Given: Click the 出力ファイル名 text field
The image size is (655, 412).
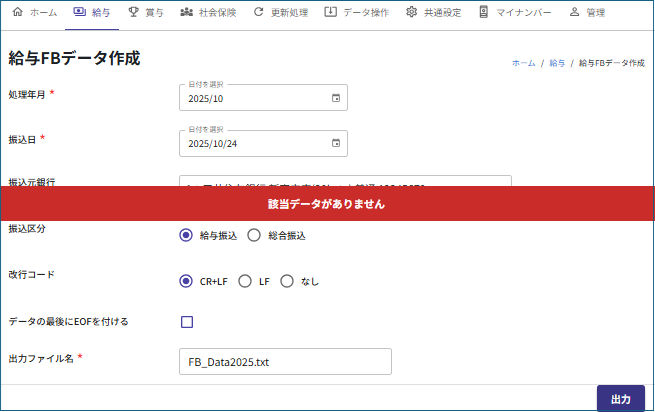Looking at the screenshot, I should pyautogui.click(x=285, y=362).
